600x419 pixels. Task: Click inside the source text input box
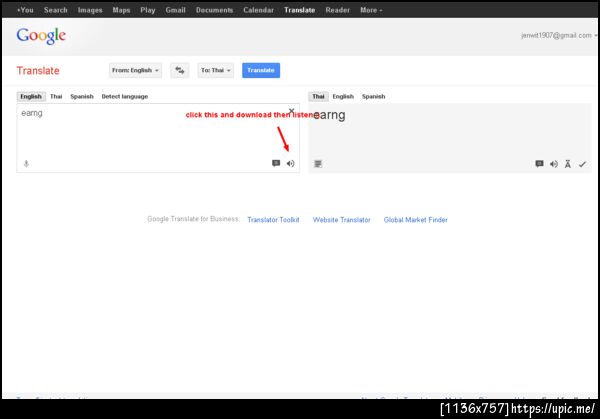(x=158, y=138)
